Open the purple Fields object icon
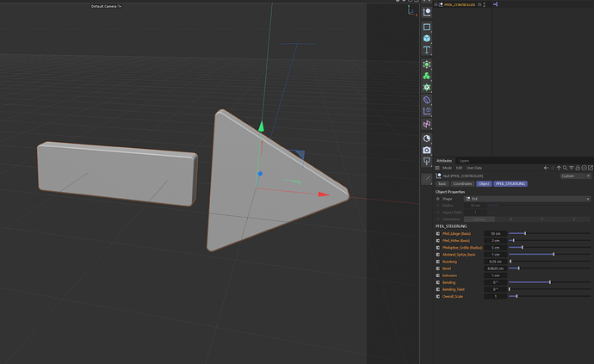The height and width of the screenshot is (364, 594). click(x=427, y=111)
